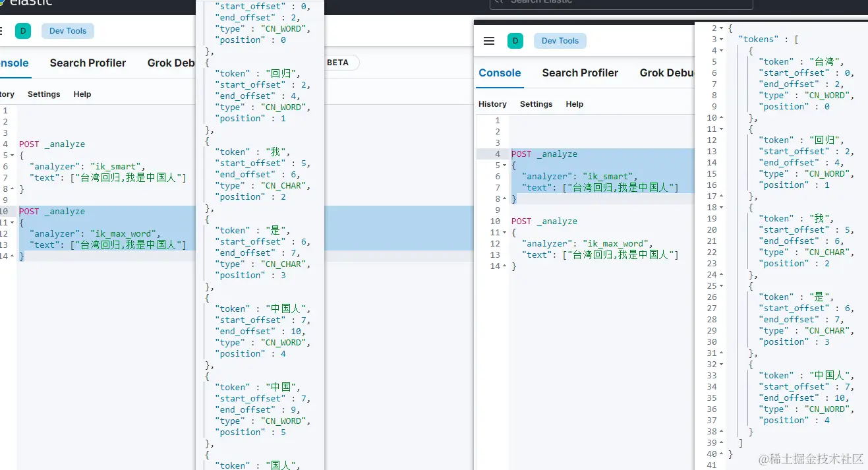Click "tokens" : [ line in right output
Viewport: 868px width, 470px height.
pos(768,40)
